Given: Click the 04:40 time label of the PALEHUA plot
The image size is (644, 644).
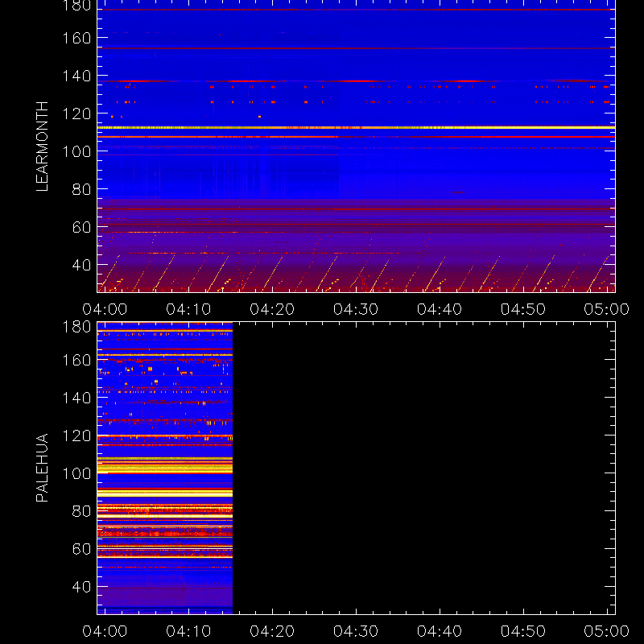Looking at the screenshot, I should (440, 631).
